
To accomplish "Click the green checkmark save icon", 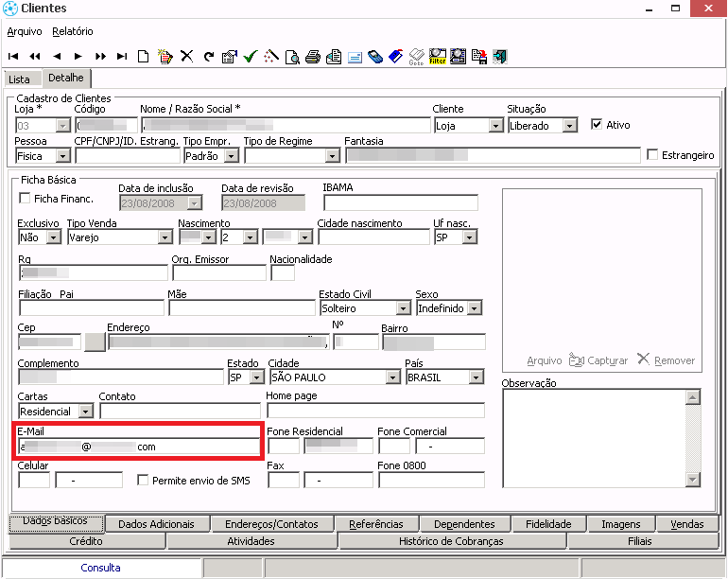I will [x=250, y=57].
